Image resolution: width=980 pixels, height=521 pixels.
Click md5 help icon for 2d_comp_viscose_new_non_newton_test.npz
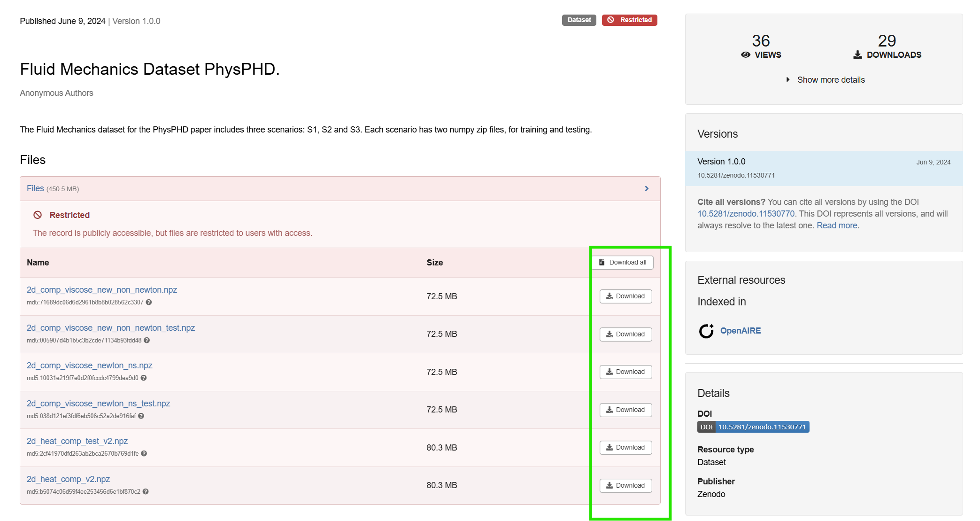coord(147,341)
